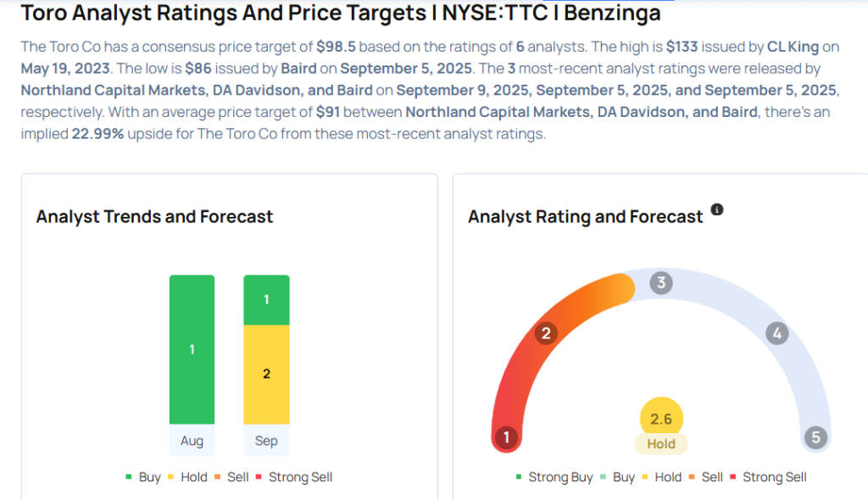Toggle the Sell legend in the Analyst Trends chart
The width and height of the screenshot is (868, 500).
click(231, 477)
